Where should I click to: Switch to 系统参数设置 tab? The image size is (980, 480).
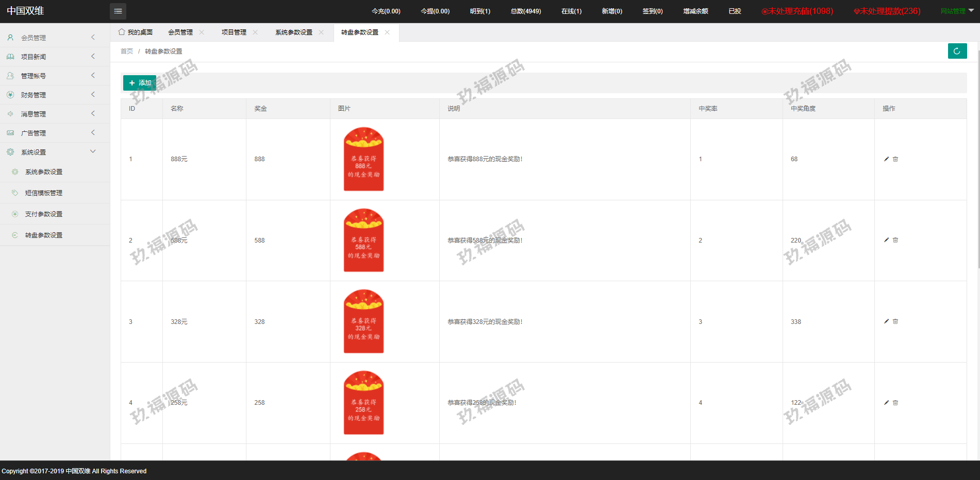(x=293, y=32)
